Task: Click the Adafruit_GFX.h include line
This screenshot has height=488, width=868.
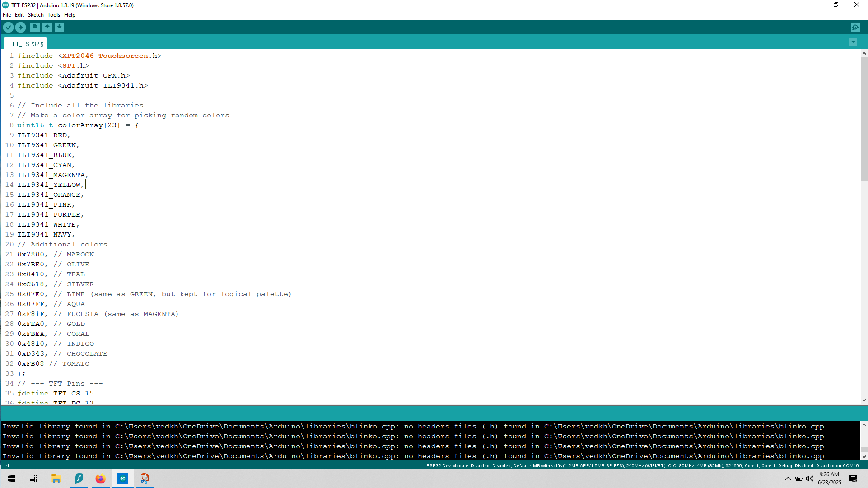Action: (x=74, y=76)
